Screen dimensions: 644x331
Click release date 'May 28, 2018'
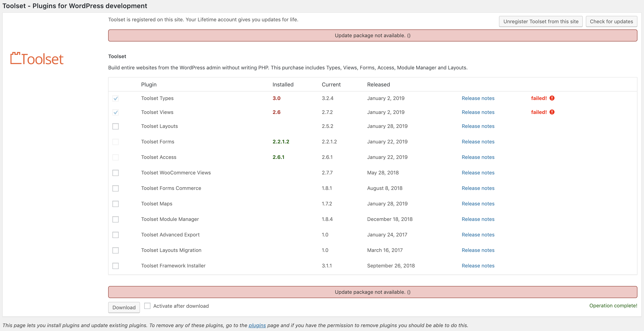(x=383, y=173)
